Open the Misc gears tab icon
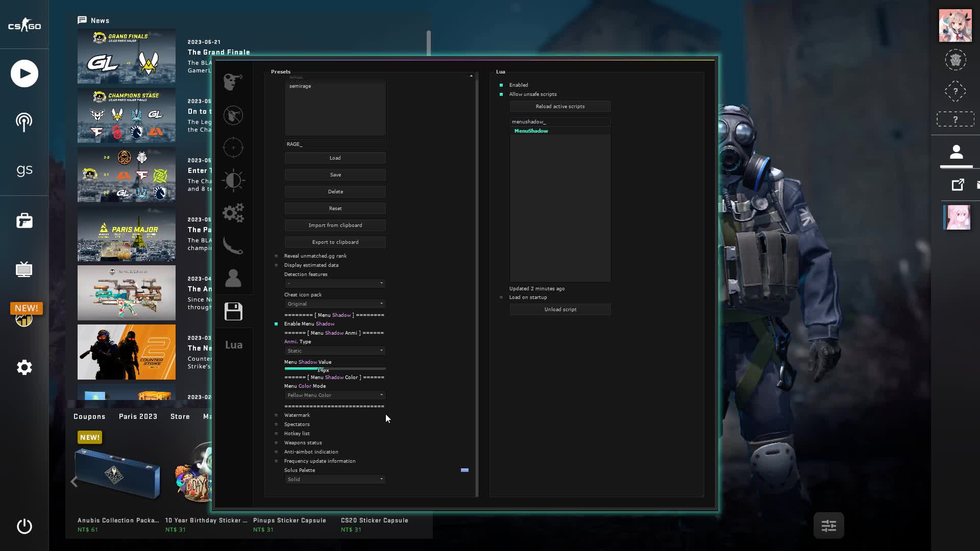Image resolution: width=980 pixels, height=551 pixels. click(x=233, y=213)
